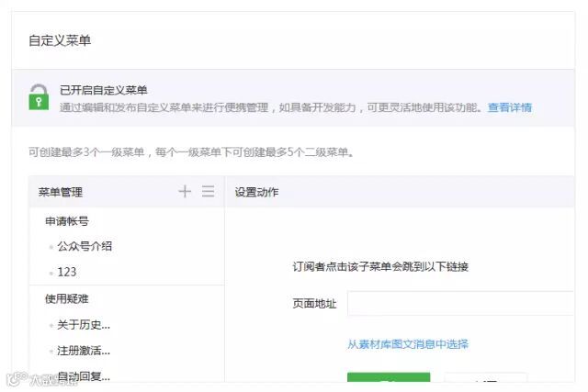Open the 查看详情 link
The height and width of the screenshot is (392, 588).
[510, 107]
